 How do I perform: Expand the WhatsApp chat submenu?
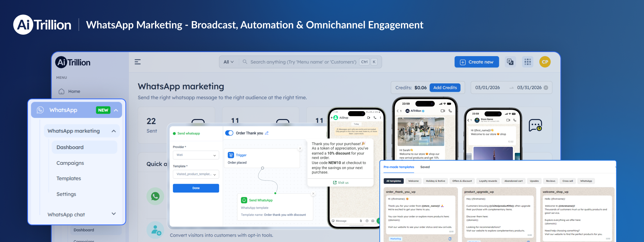click(x=114, y=214)
